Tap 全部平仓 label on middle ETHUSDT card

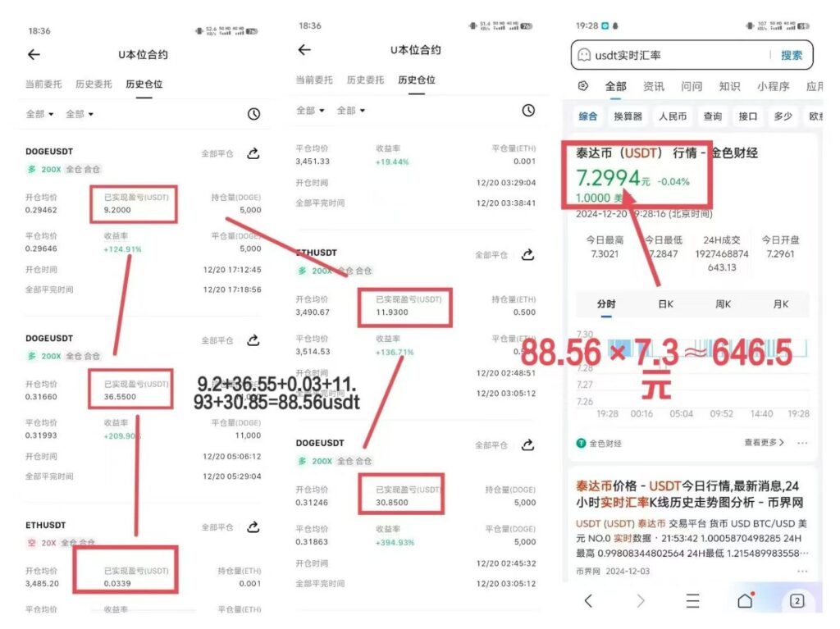pyautogui.click(x=491, y=255)
